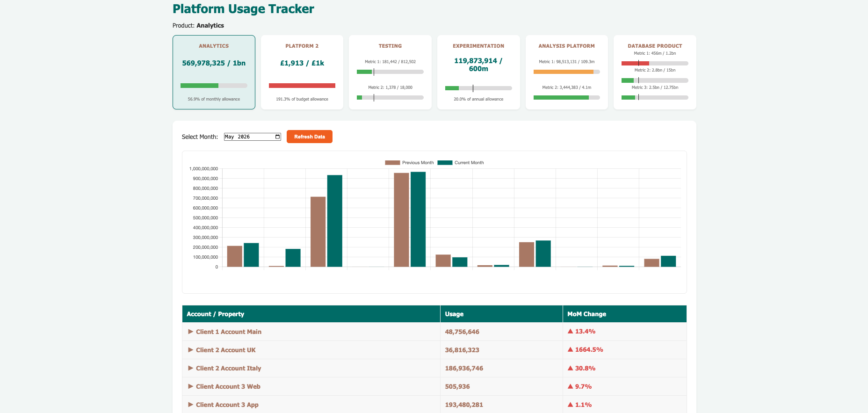Click the Usage column header

point(501,314)
